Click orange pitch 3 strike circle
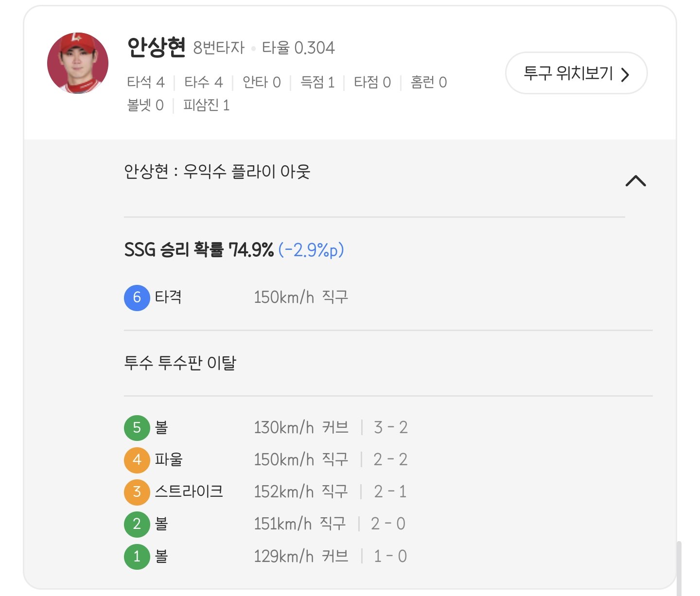The width and height of the screenshot is (700, 596). 137,492
